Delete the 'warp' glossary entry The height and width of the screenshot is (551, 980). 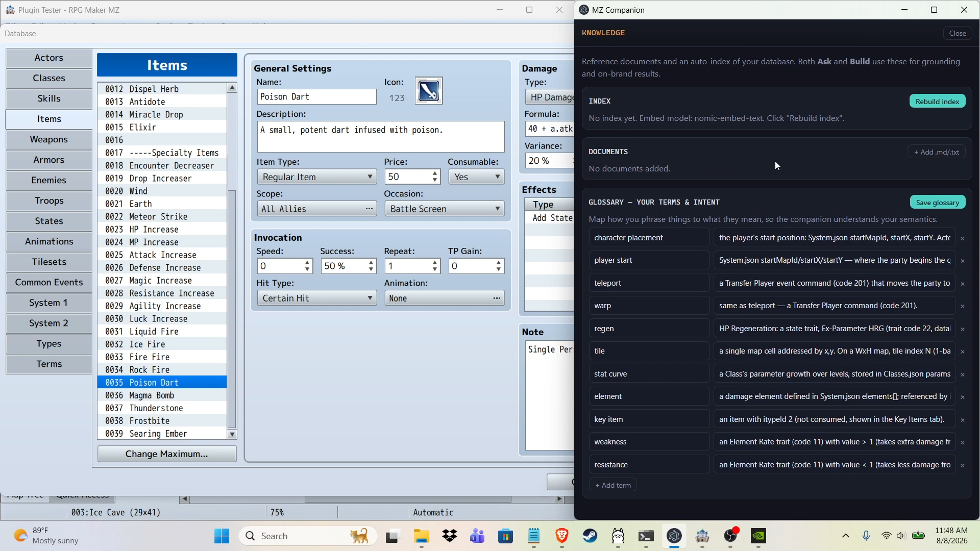click(963, 306)
